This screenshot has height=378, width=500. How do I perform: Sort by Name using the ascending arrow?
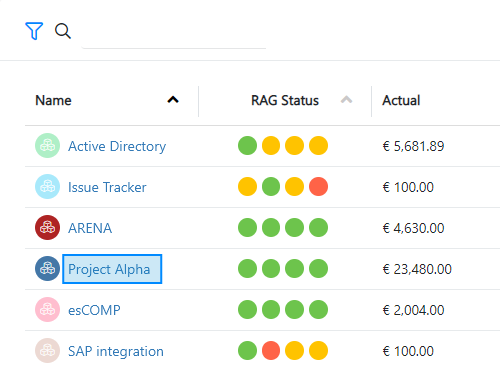coord(173,100)
